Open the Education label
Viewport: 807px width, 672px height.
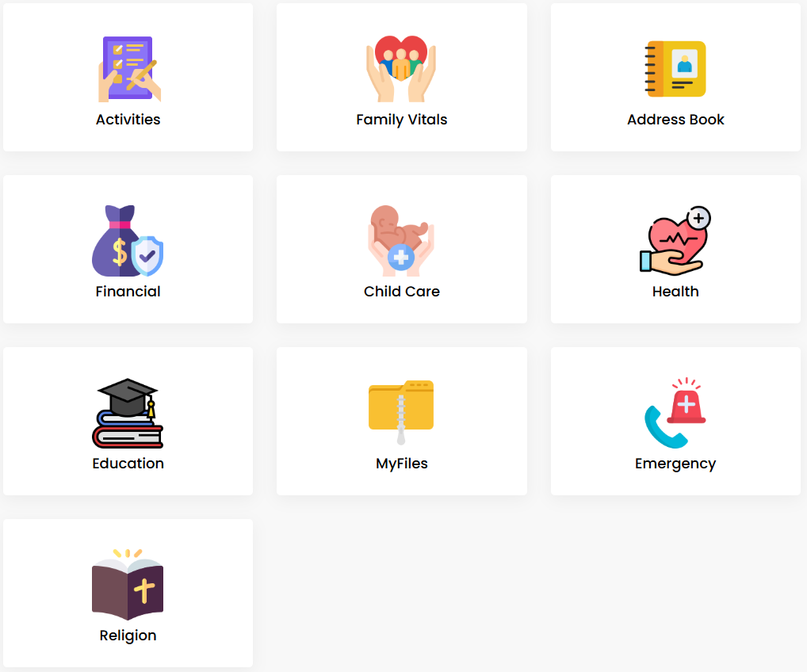128,463
